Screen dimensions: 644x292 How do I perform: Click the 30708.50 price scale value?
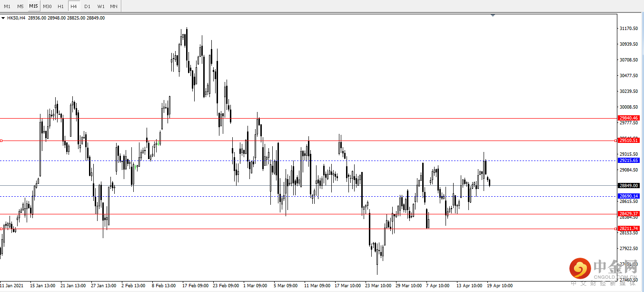(629, 60)
